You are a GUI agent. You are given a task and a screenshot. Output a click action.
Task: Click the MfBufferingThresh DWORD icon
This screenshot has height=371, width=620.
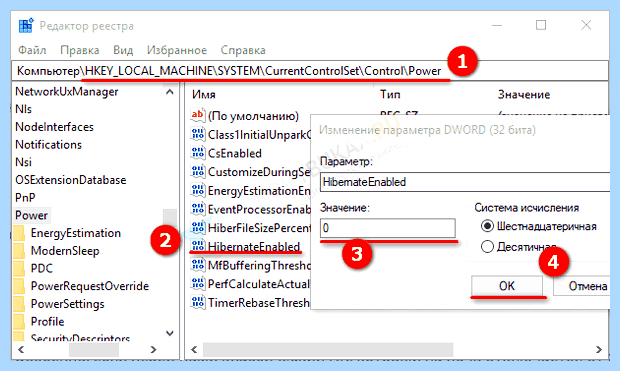pyautogui.click(x=198, y=265)
